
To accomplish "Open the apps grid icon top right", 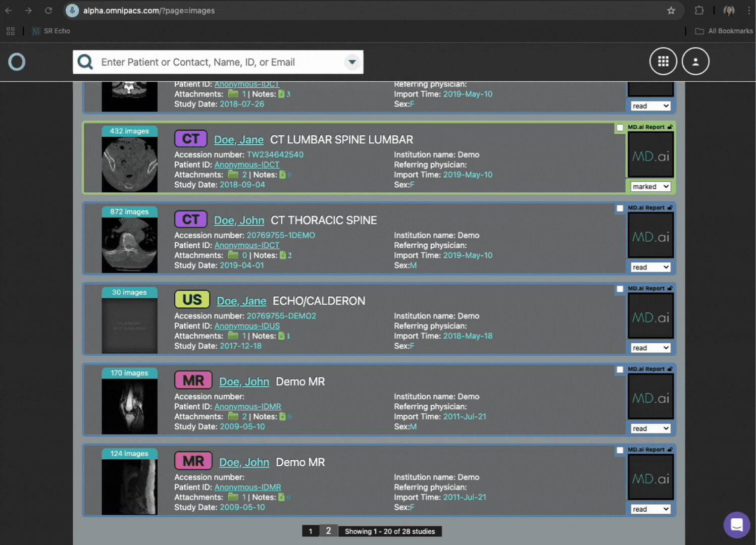I will [x=663, y=61].
